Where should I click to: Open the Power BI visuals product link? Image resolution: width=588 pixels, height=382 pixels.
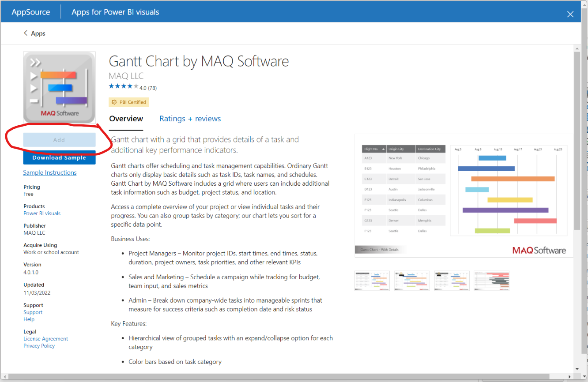42,213
